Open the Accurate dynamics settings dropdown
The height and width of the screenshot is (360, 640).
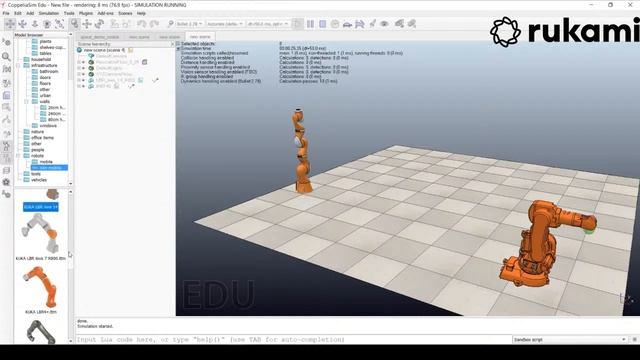coord(225,24)
